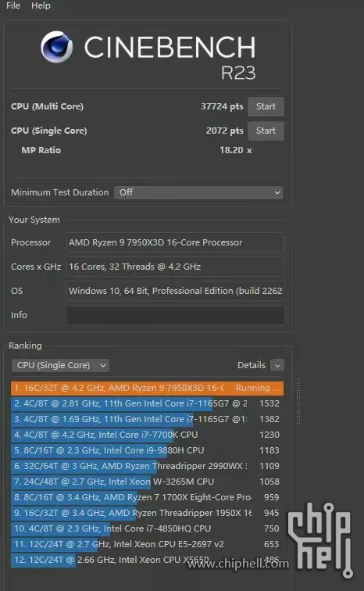Select the running Ryzen 9 7950X3D ranking row
This screenshot has width=364, height=591.
point(147,388)
